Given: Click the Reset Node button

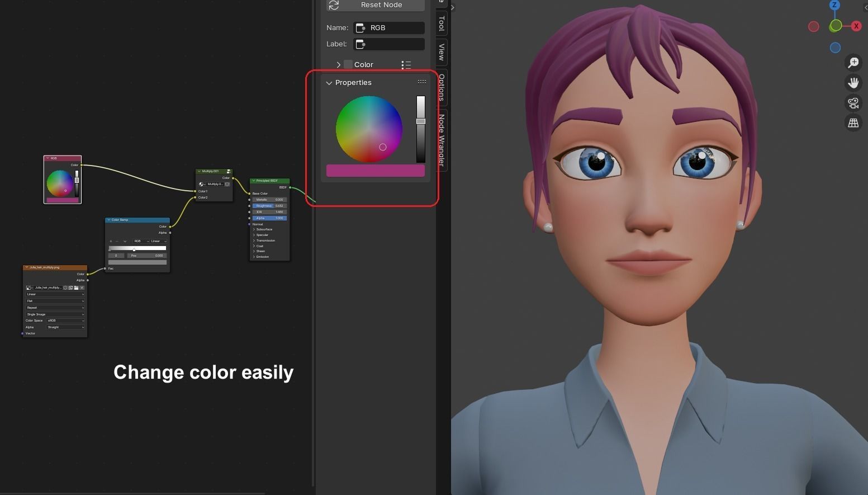Looking at the screenshot, I should 376,5.
